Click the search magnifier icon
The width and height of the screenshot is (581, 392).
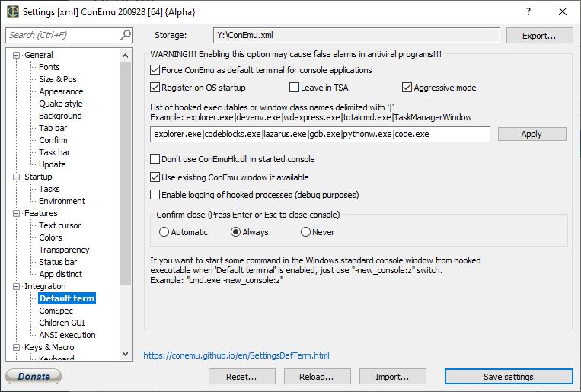[x=126, y=35]
